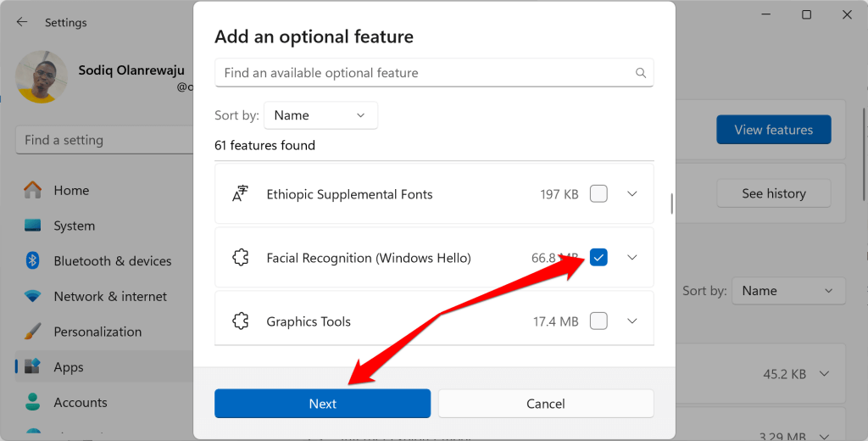Uncheck Facial Recognition (Windows Hello) checkbox

[x=598, y=258]
